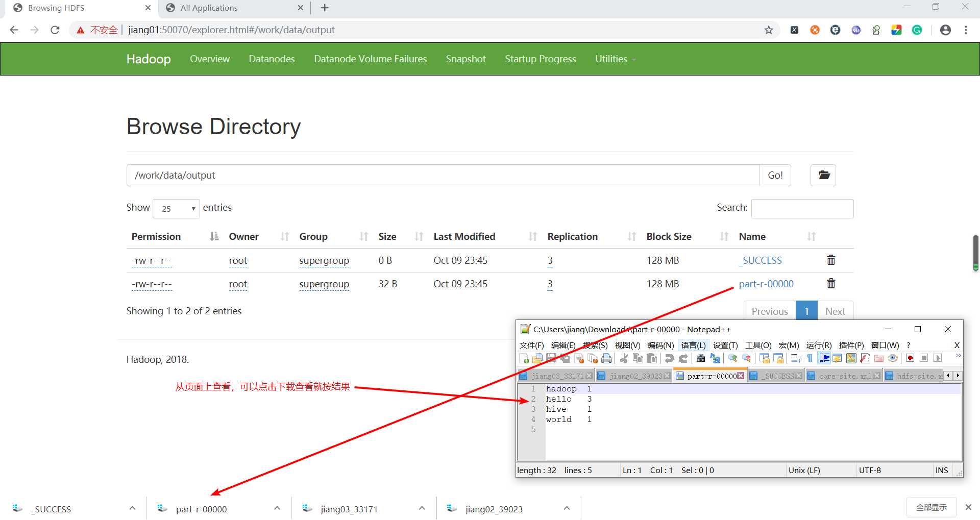Image resolution: width=980 pixels, height=520 pixels.
Task: Close the _SUCCESS tab in Notepad++
Action: tap(799, 376)
